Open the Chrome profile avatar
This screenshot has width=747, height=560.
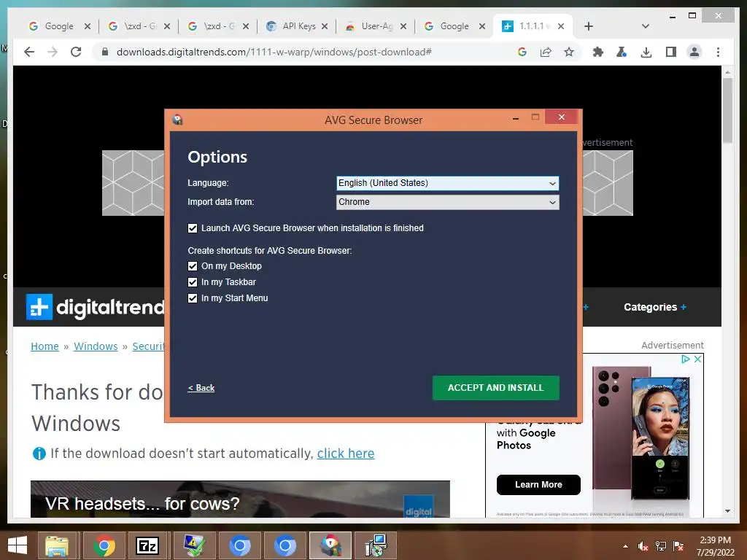pos(694,52)
